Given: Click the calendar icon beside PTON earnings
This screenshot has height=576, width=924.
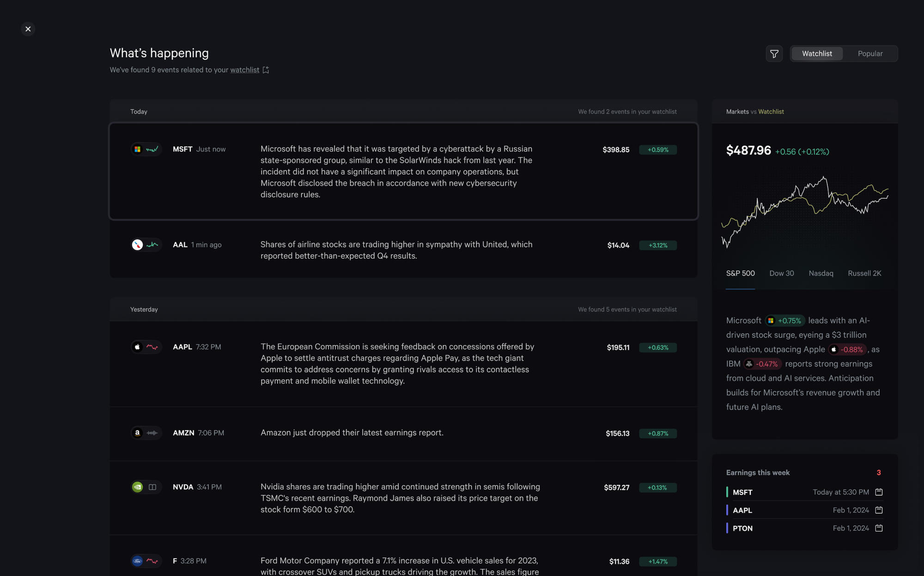Looking at the screenshot, I should click(x=880, y=528).
